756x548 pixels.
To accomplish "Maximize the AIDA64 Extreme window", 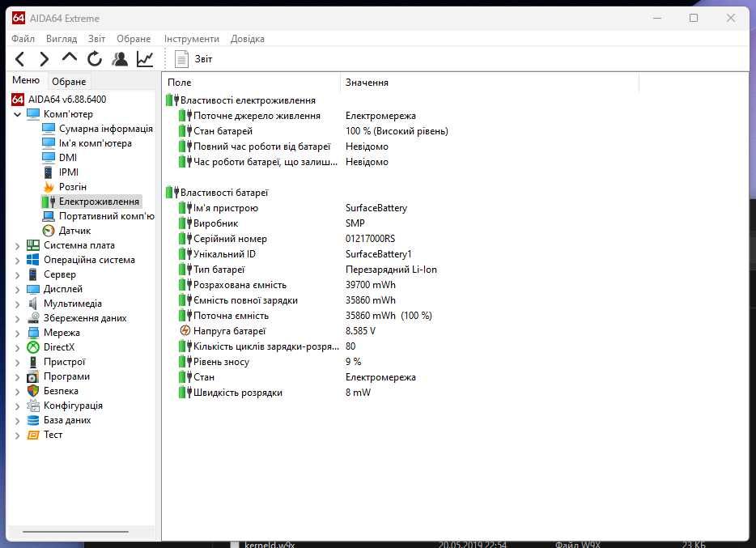I will pos(694,18).
